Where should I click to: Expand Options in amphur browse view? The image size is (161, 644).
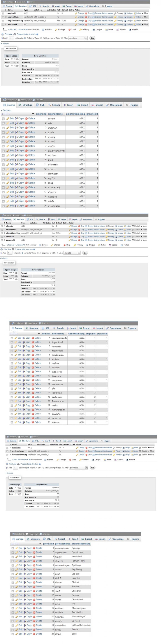6,110
